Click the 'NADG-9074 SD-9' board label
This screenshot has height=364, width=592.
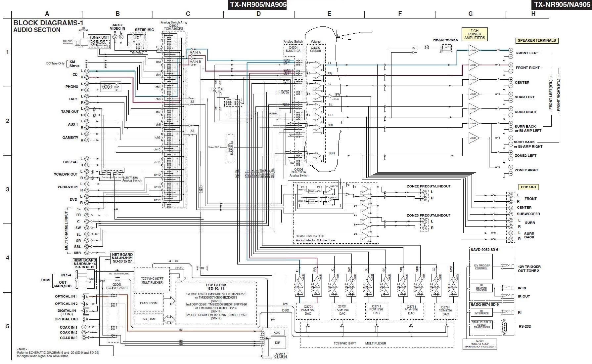pyautogui.click(x=484, y=304)
